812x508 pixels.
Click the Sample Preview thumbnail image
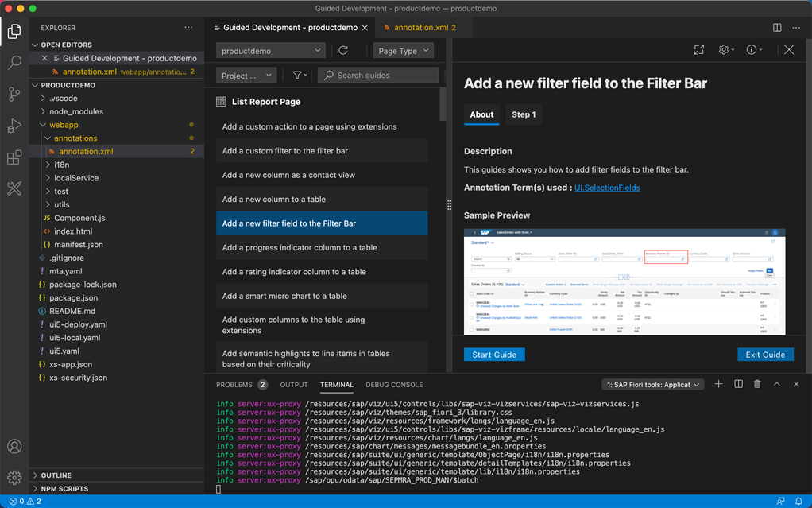click(x=624, y=281)
